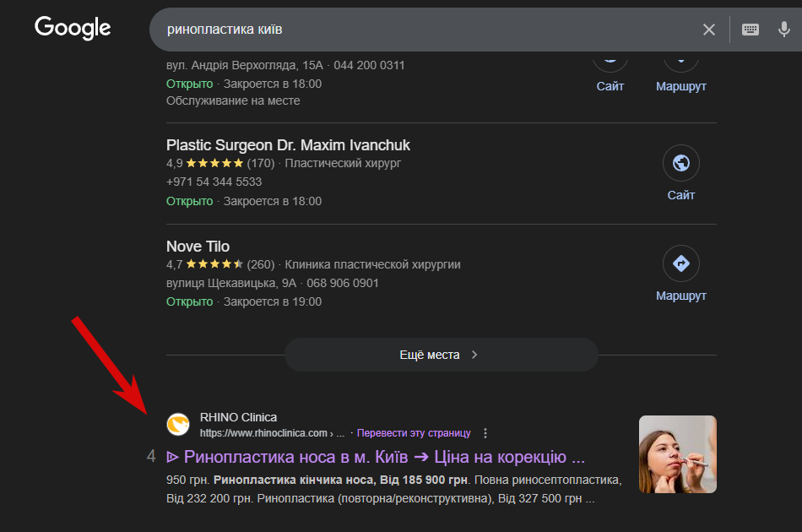802x532 pixels.
Task: Click the Google logo
Action: [x=73, y=28]
